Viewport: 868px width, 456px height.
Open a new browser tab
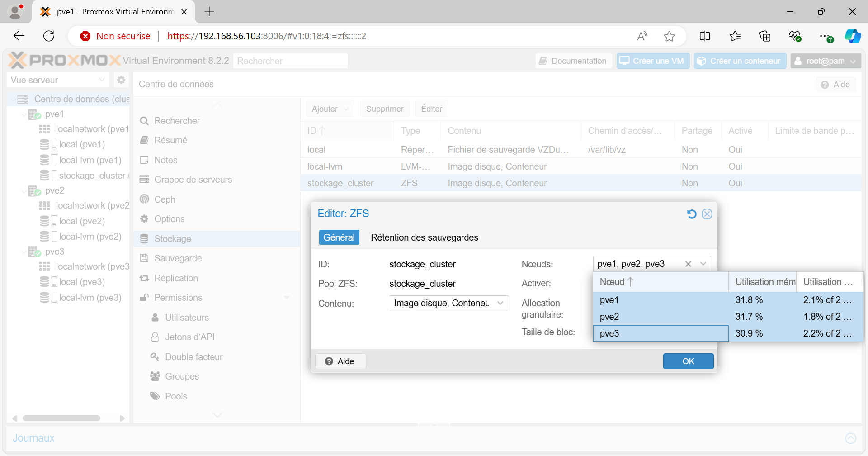tap(209, 12)
